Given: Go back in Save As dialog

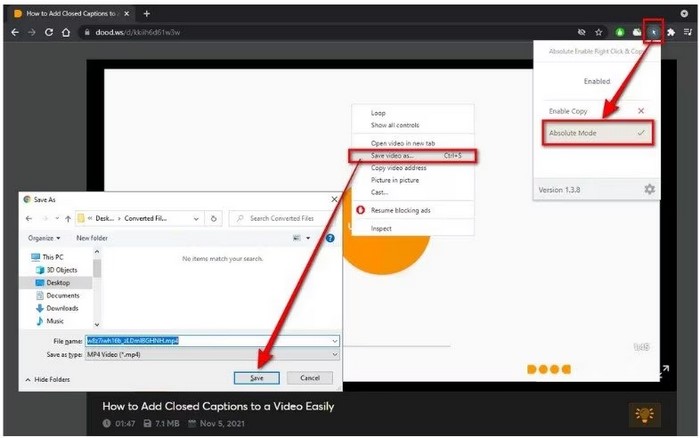Looking at the screenshot, I should (29, 218).
